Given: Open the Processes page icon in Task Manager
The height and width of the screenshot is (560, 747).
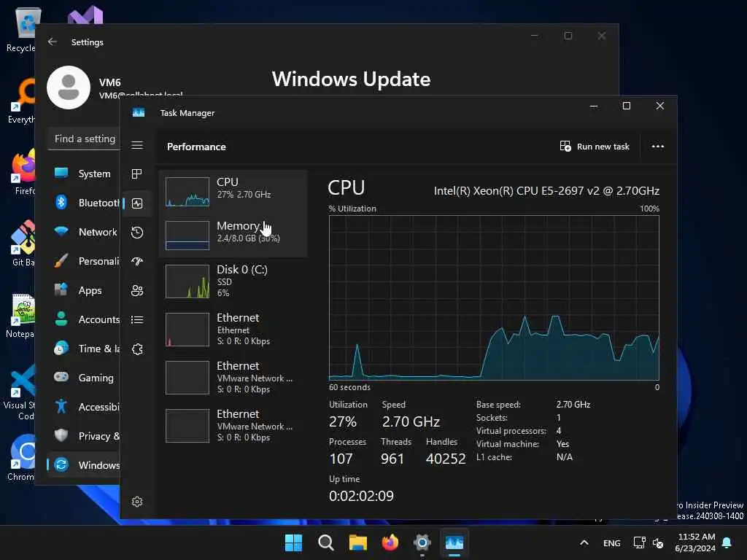Looking at the screenshot, I should (x=137, y=174).
